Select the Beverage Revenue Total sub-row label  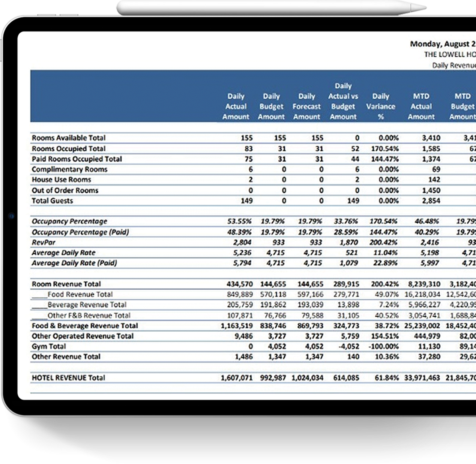tap(87, 305)
